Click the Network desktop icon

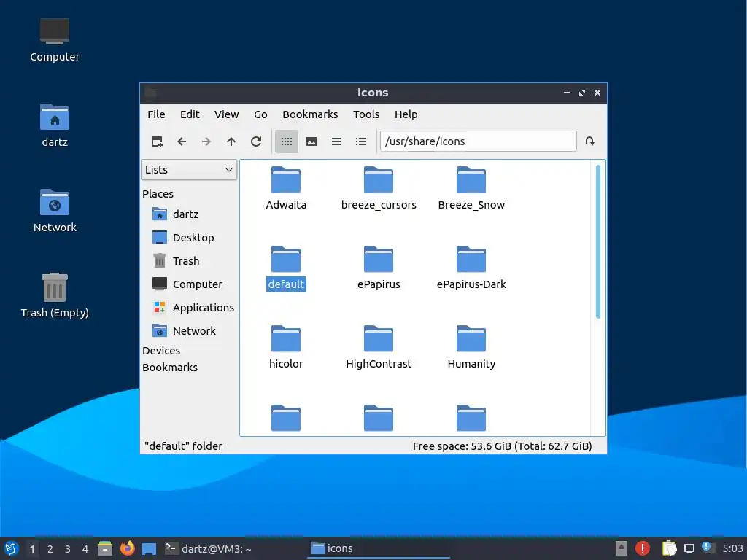tap(55, 211)
